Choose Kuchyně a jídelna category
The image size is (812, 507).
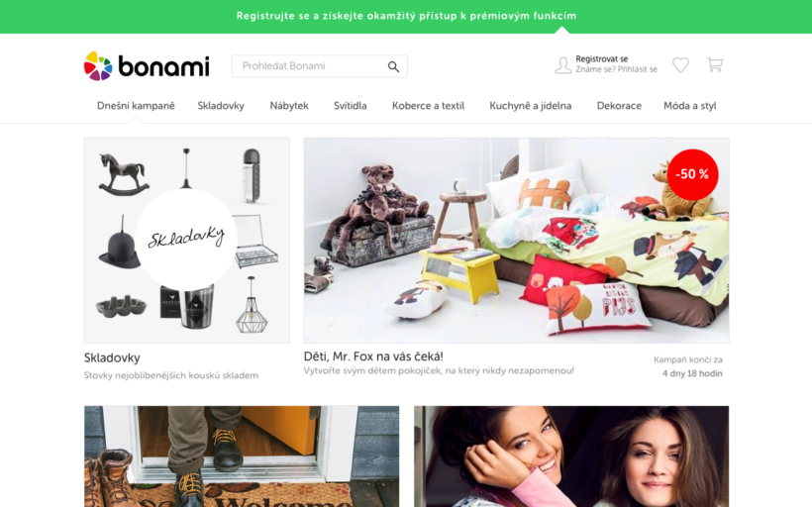tap(531, 106)
